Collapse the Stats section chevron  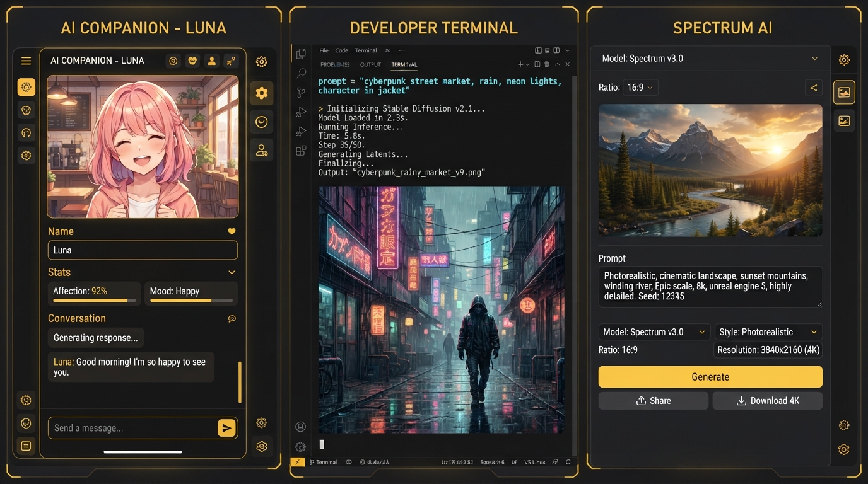point(232,272)
